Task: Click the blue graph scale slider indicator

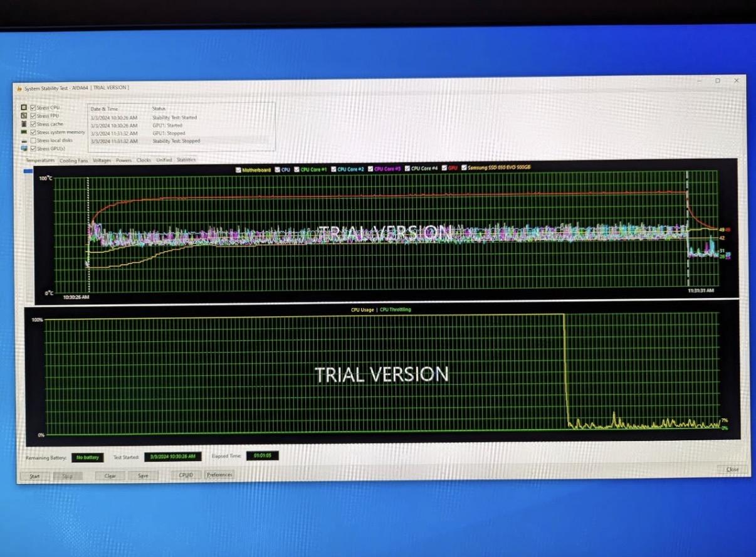Action: tap(28, 171)
